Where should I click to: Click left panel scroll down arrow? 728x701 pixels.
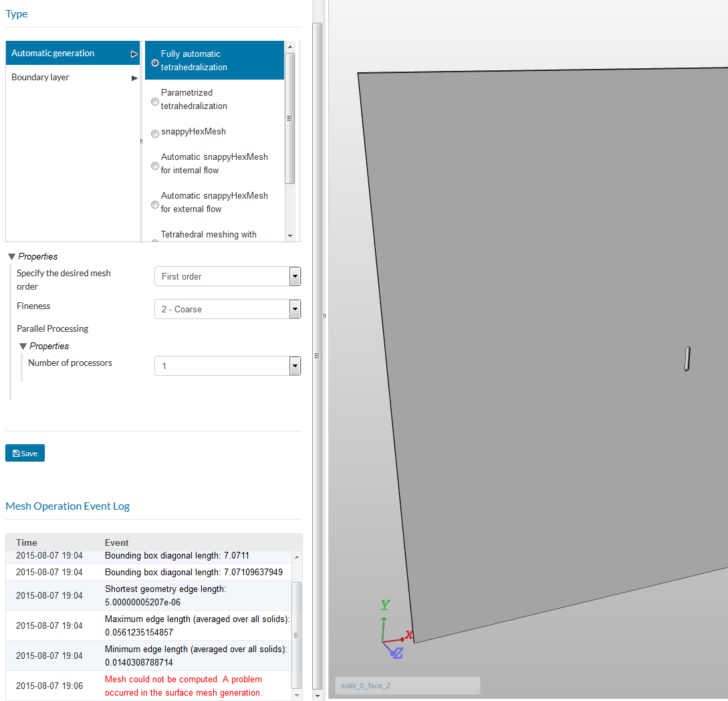click(x=317, y=696)
